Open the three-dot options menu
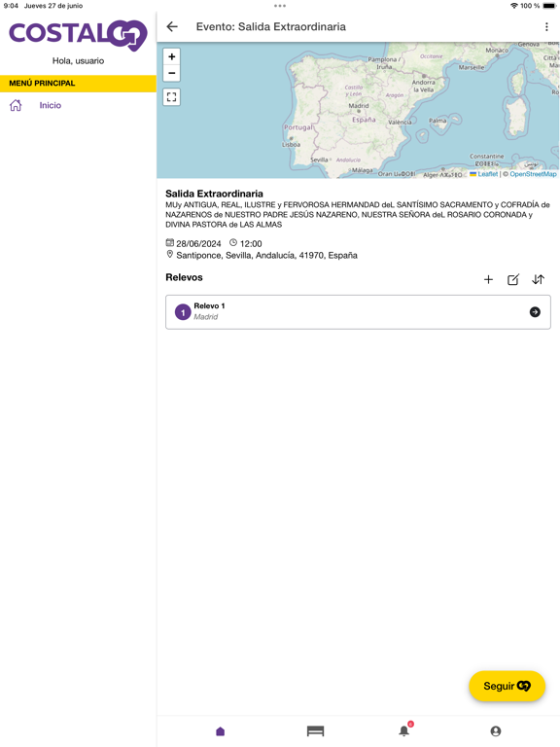This screenshot has height=747, width=560. (546, 26)
